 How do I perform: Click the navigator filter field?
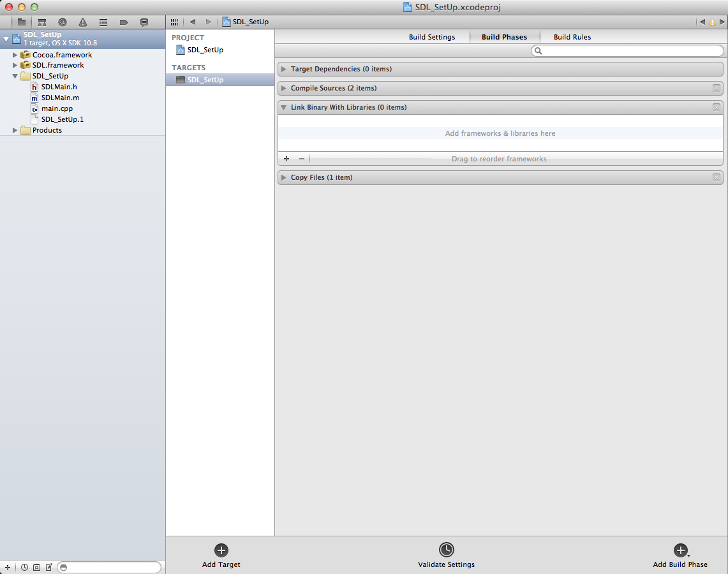click(109, 567)
